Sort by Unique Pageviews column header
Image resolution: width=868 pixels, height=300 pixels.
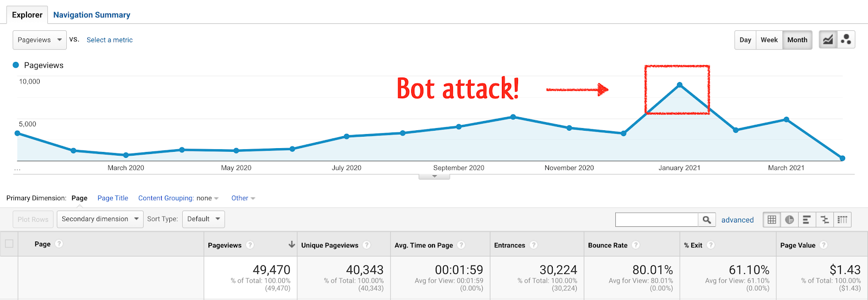[x=330, y=245]
